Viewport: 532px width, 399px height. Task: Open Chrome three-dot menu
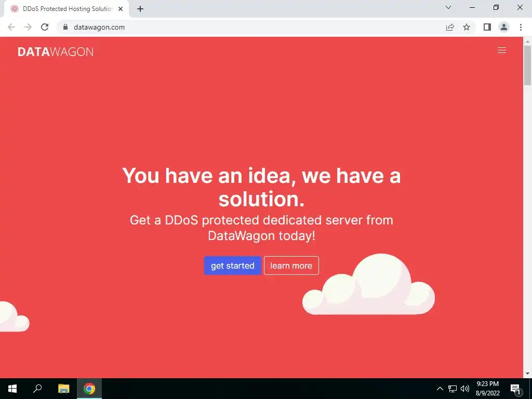[521, 27]
